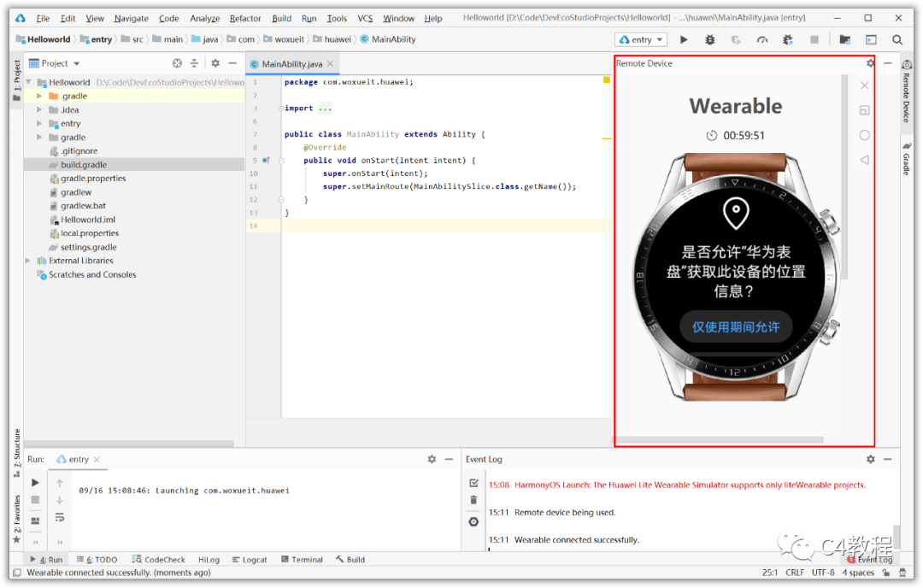Select the MainAbility.java editor tab
923x588 pixels.
[292, 63]
